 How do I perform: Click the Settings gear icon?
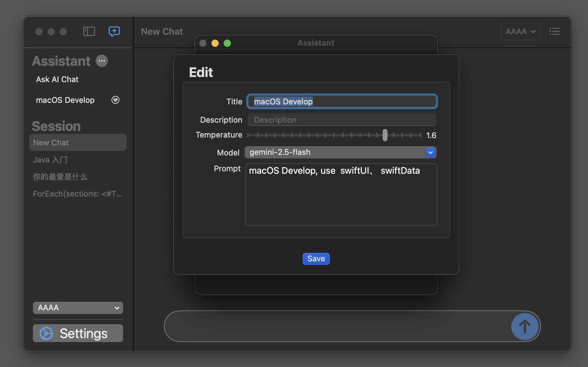(x=46, y=333)
